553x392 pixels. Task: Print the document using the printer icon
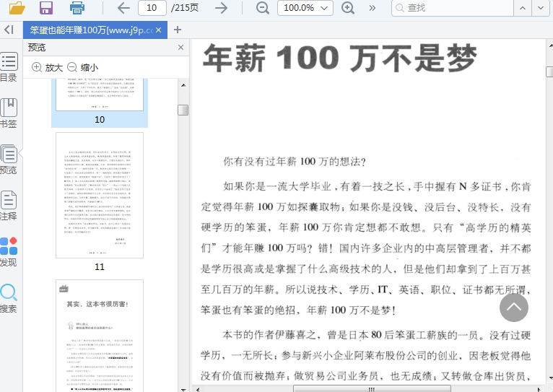[77, 8]
